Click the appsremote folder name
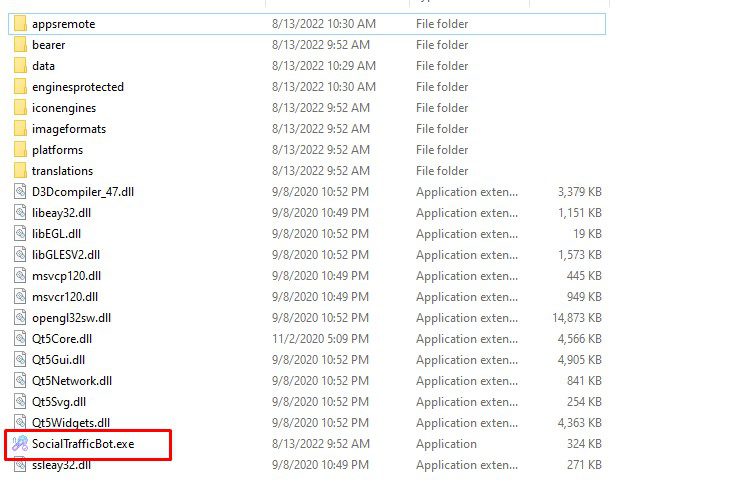This screenshot has height=498, width=748. (x=63, y=24)
